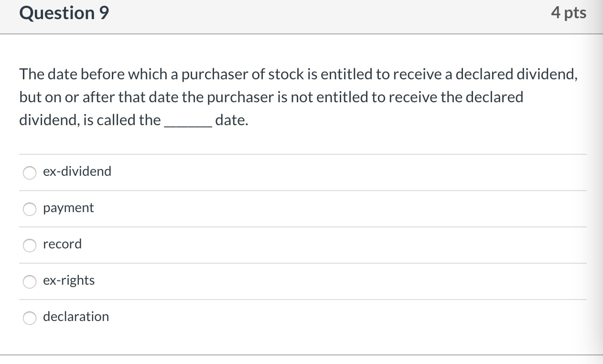Select the payment radio button

29,209
